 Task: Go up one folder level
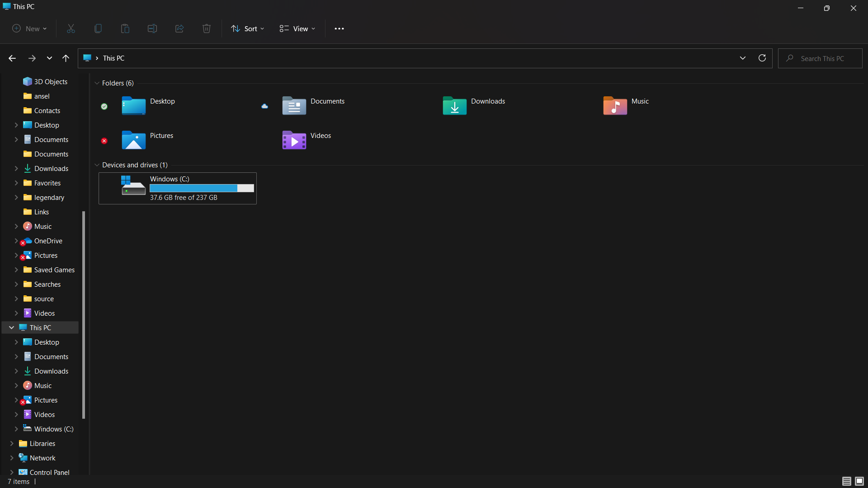66,58
